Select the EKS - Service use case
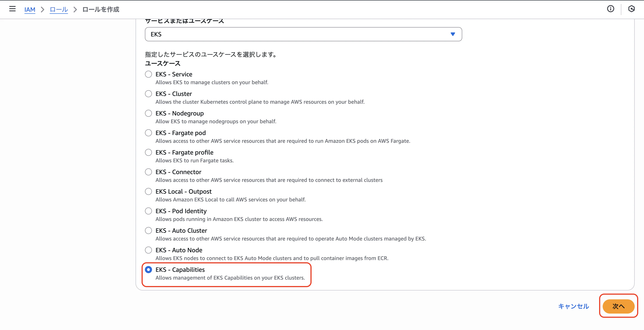Viewport: 644px width, 330px height. click(x=148, y=74)
